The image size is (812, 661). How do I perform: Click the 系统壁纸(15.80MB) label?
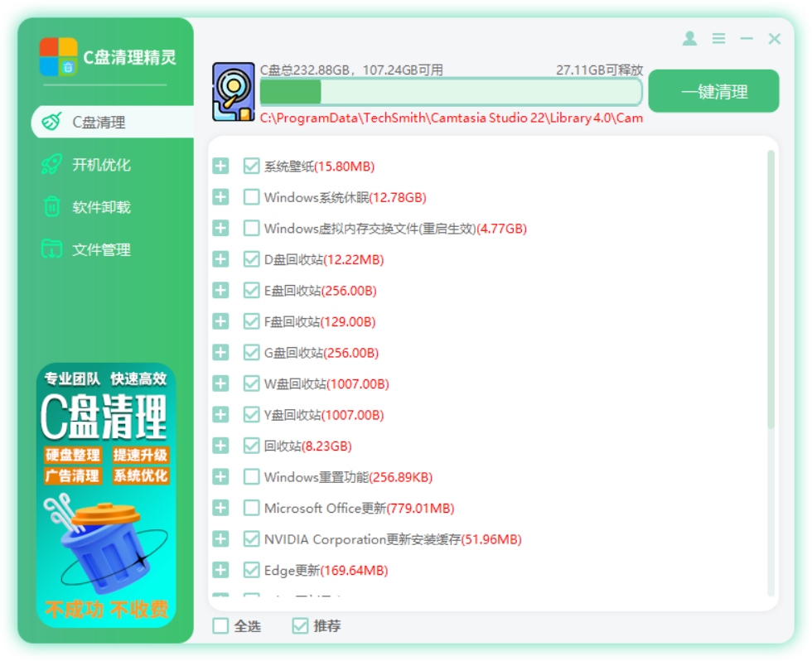[319, 166]
